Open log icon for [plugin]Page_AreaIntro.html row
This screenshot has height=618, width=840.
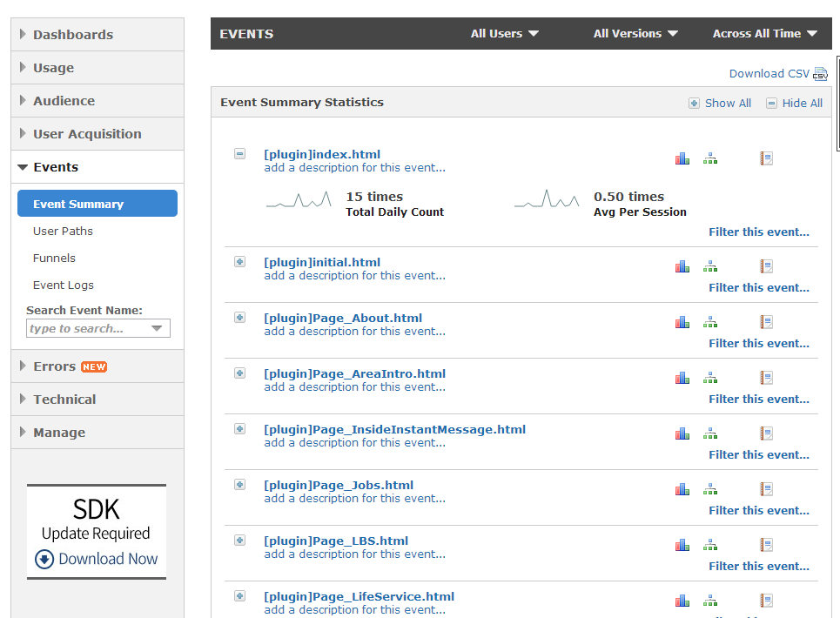pos(766,378)
